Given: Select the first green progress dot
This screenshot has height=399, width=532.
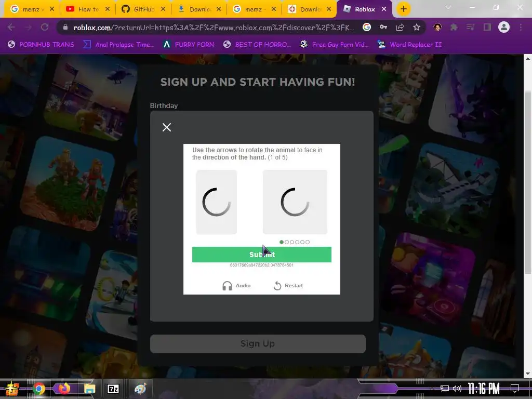Looking at the screenshot, I should pos(281,242).
